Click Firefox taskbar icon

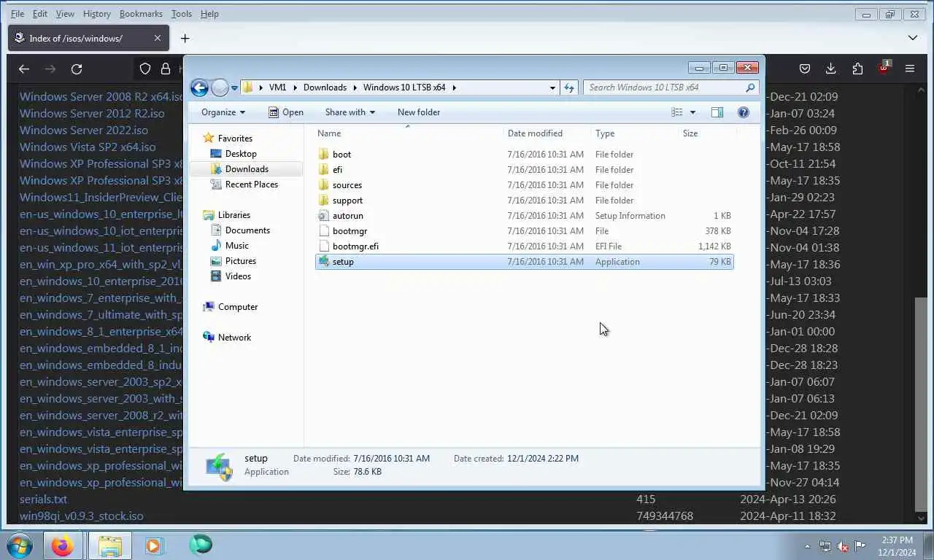(x=63, y=545)
